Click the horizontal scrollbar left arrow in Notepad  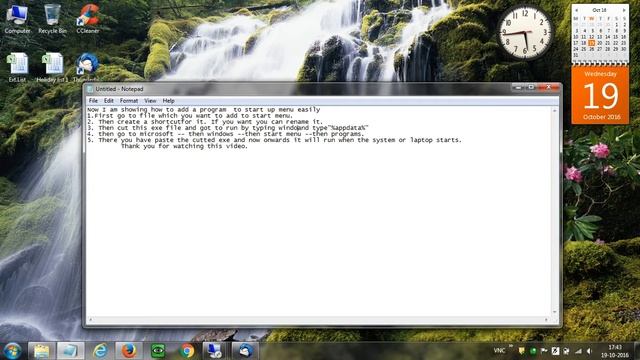click(90, 320)
